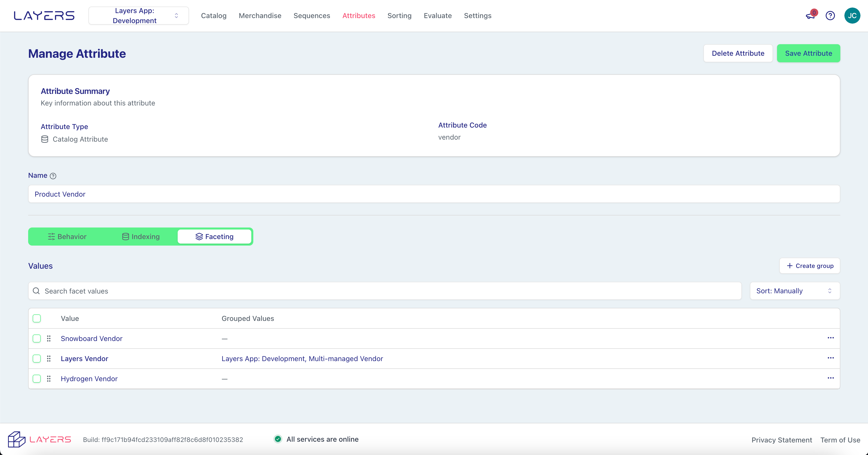Go to the Attributes menu

click(x=359, y=16)
